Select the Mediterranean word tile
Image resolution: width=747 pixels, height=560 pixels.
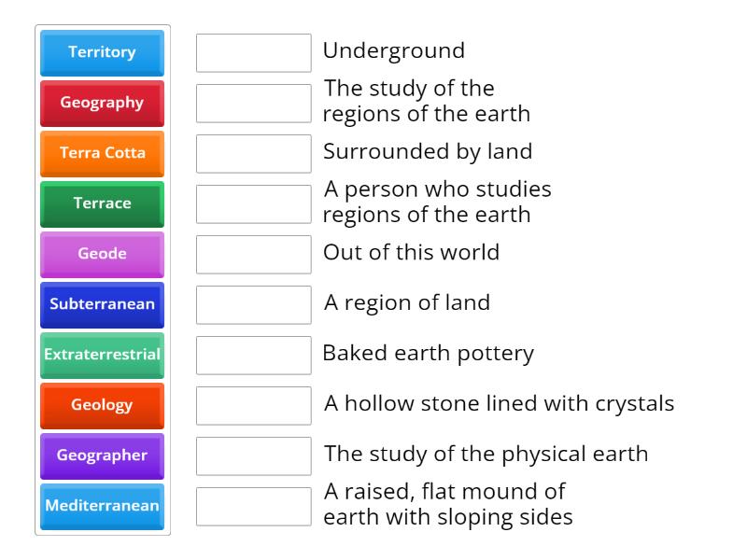pyautogui.click(x=101, y=506)
